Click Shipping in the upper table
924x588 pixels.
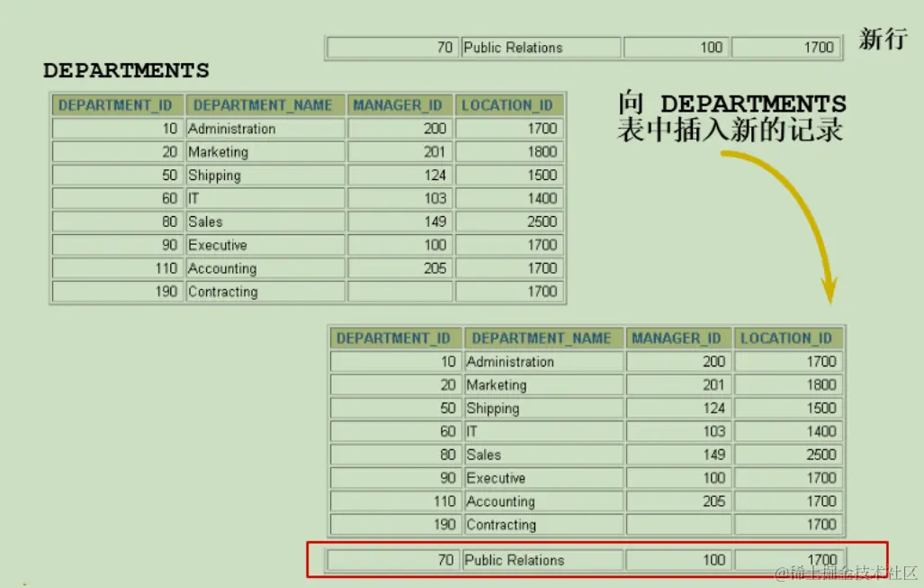[214, 176]
